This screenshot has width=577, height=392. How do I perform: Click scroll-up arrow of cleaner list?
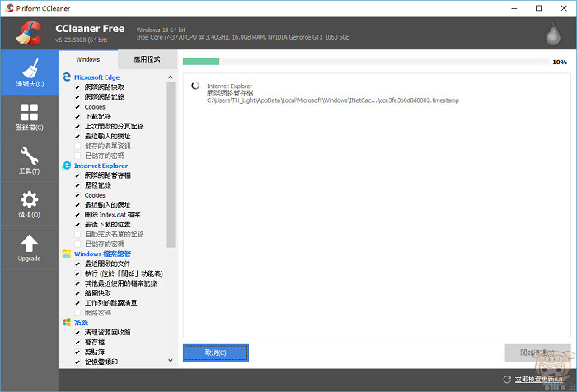[x=171, y=77]
